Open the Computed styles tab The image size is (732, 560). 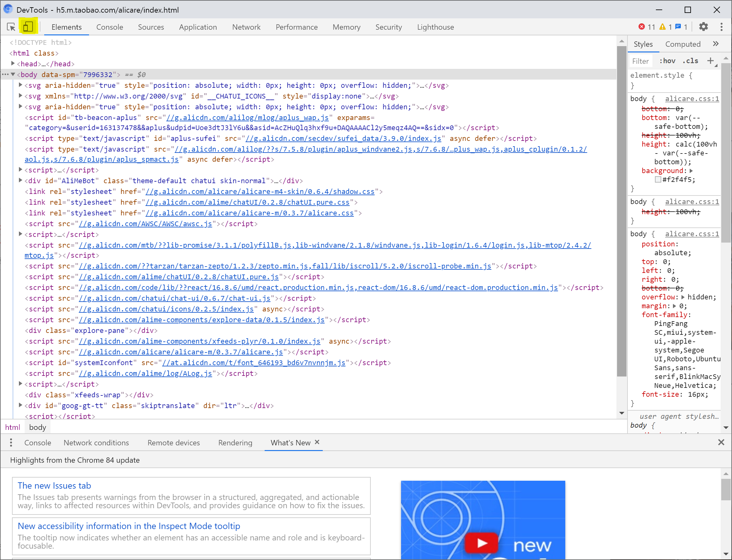[x=683, y=44]
